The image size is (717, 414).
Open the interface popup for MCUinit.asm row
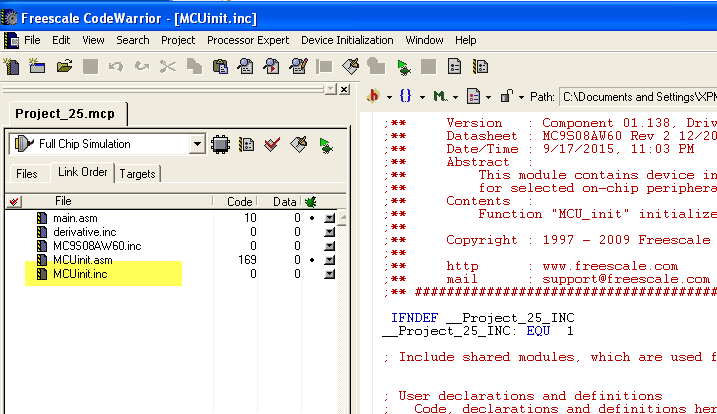point(329,260)
